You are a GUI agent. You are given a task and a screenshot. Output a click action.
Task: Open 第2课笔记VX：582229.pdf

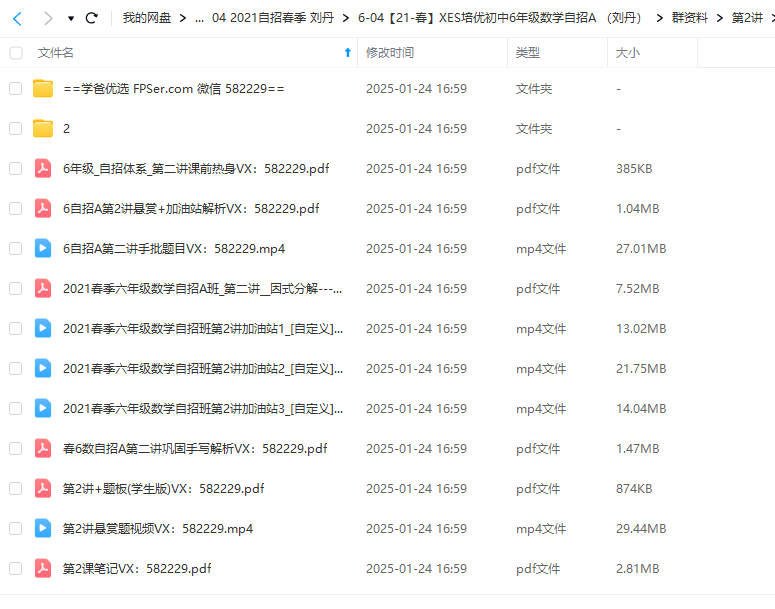pos(137,568)
